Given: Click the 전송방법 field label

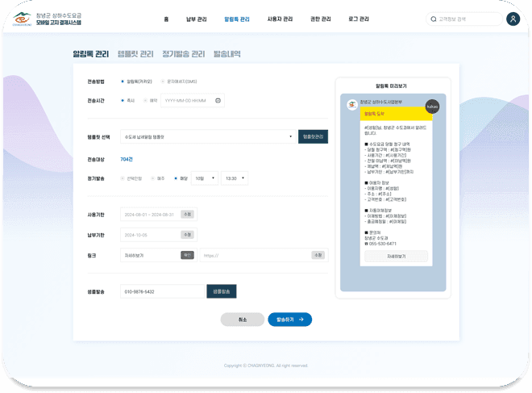Looking at the screenshot, I should pos(96,82).
